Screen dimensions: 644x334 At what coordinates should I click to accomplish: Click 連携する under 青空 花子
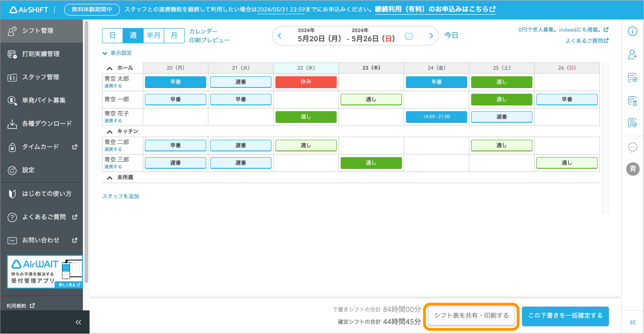tap(113, 121)
